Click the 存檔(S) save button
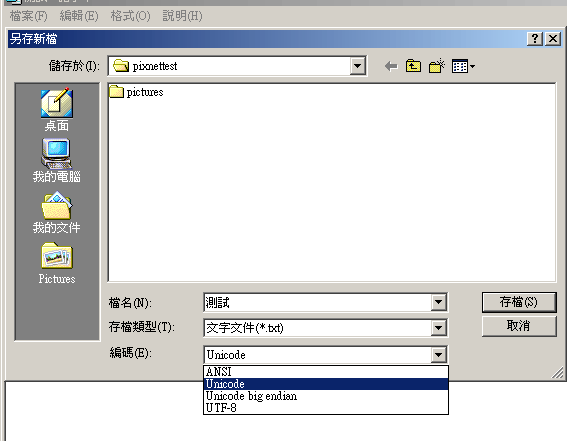 (519, 302)
